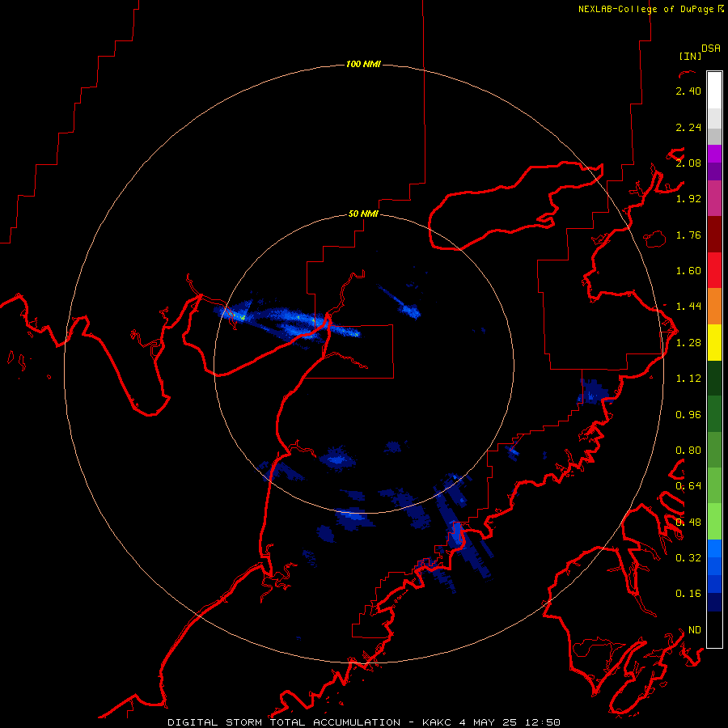Click the dark red swatch beside 1.76
The width and height of the screenshot is (728, 728).
[x=714, y=235]
